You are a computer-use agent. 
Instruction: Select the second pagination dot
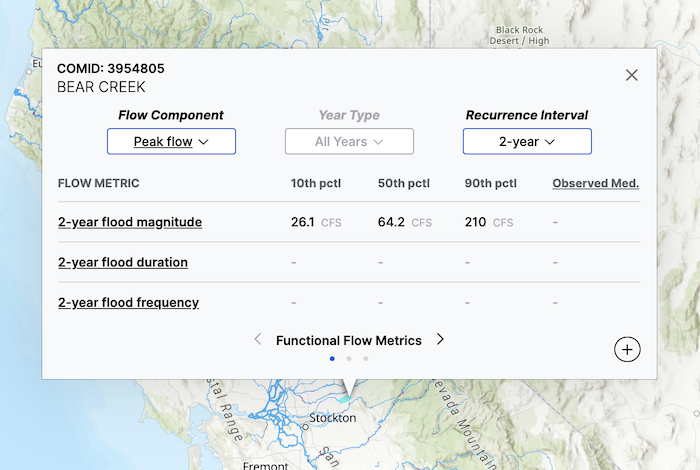pos(349,358)
